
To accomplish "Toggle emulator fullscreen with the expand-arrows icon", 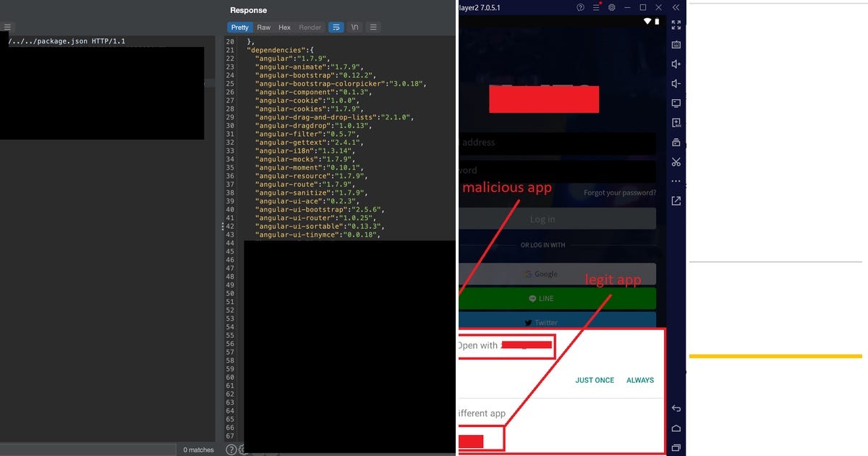I will 676,25.
